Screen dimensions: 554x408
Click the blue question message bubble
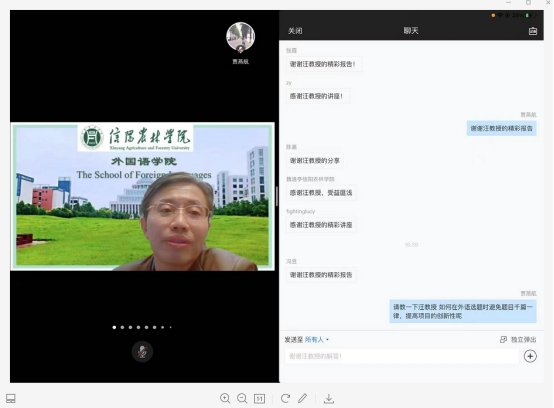(x=463, y=311)
